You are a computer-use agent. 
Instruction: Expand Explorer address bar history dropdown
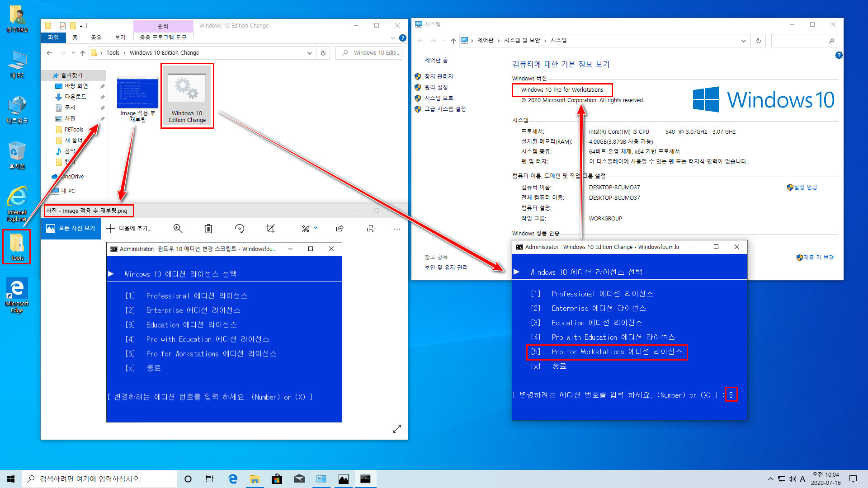[310, 53]
